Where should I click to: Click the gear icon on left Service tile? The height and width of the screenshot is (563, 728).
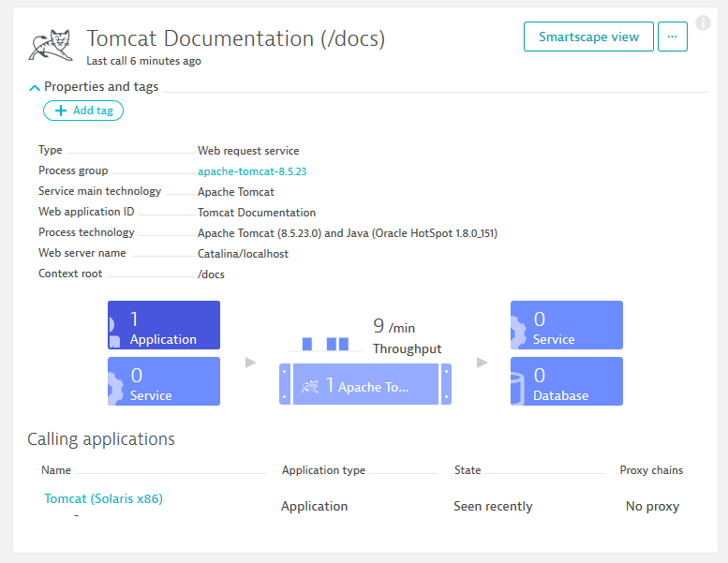pyautogui.click(x=115, y=387)
